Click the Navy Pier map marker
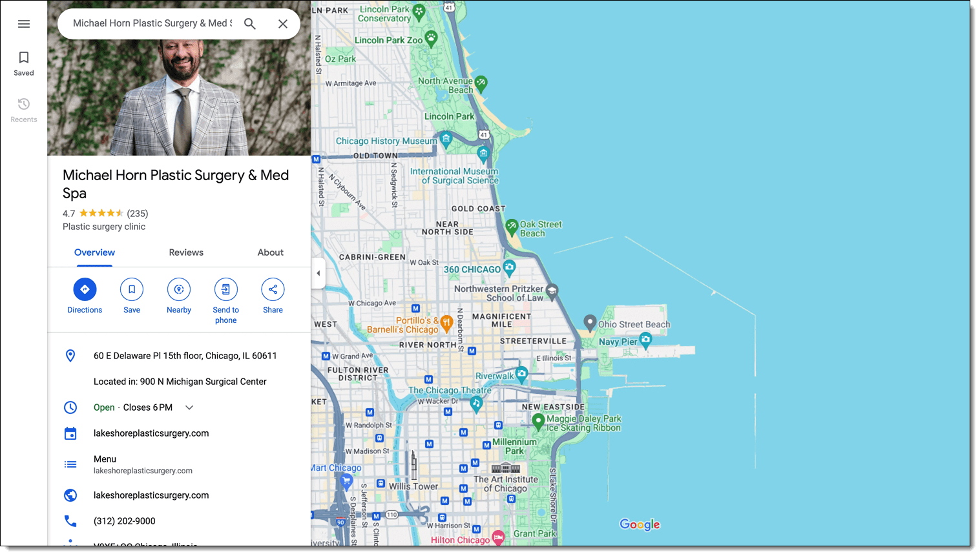980x556 pixels. (x=645, y=339)
